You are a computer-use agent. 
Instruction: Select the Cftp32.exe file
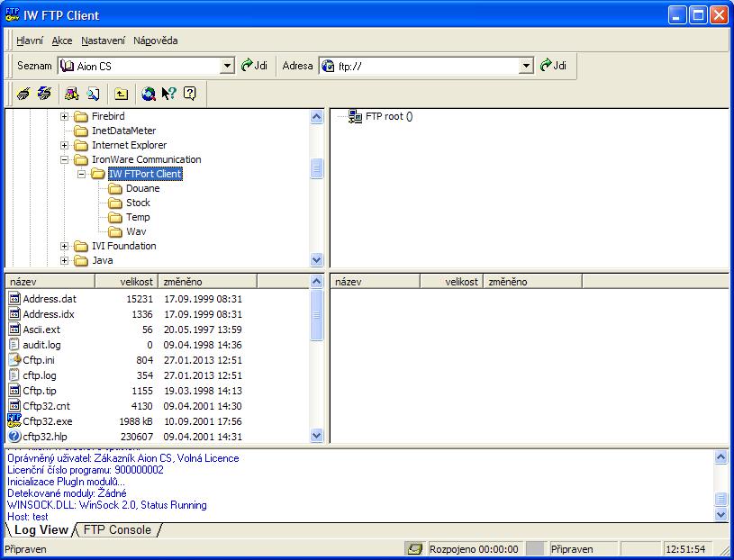(x=47, y=420)
